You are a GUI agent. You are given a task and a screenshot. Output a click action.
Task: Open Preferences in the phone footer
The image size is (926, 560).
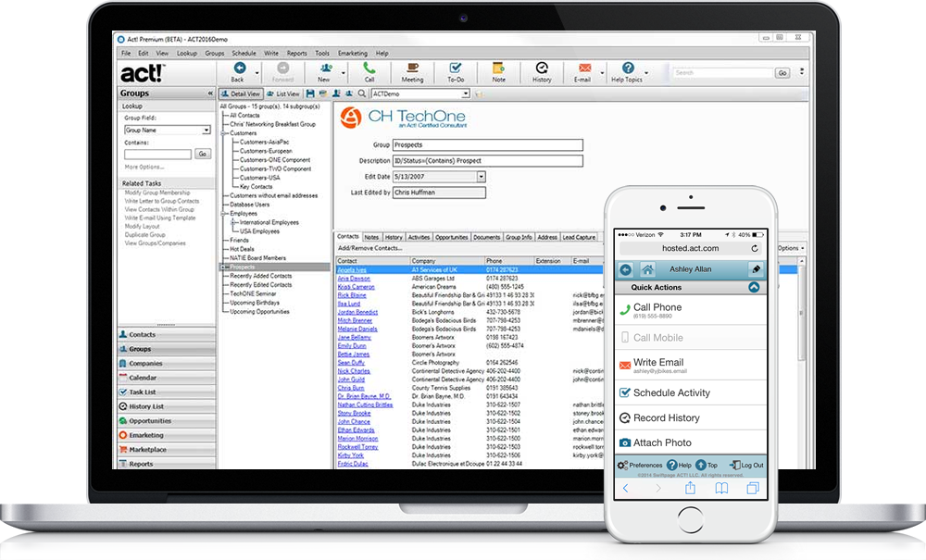pos(640,465)
